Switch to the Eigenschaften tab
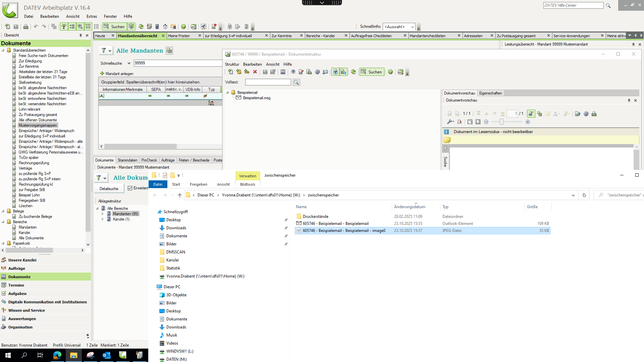Screen dimensions: 644x362 (490, 93)
